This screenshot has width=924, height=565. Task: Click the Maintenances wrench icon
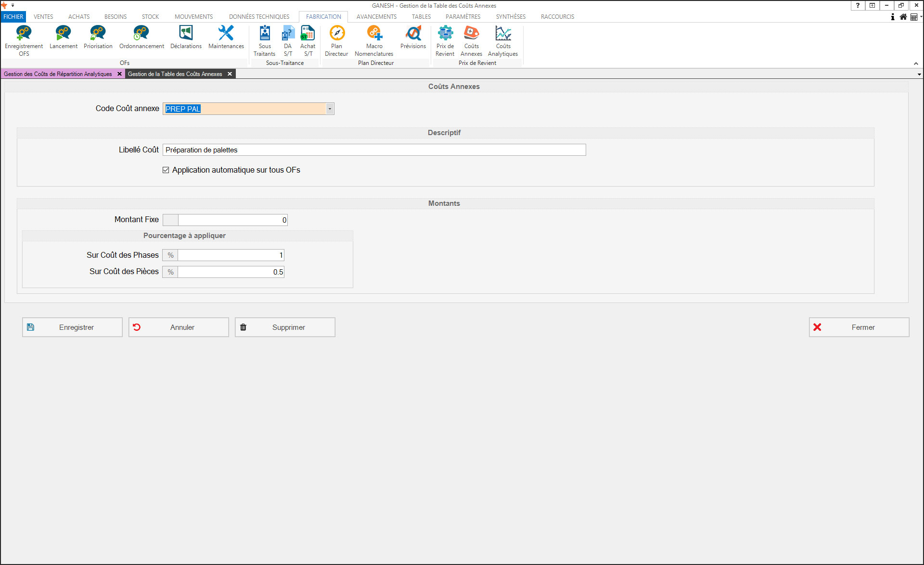point(226,38)
